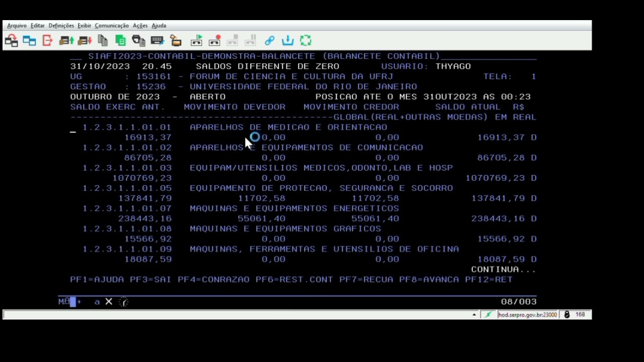Click the MOVIMENTO DEVEDOR column header
The height and width of the screenshot is (362, 644).
234,107
